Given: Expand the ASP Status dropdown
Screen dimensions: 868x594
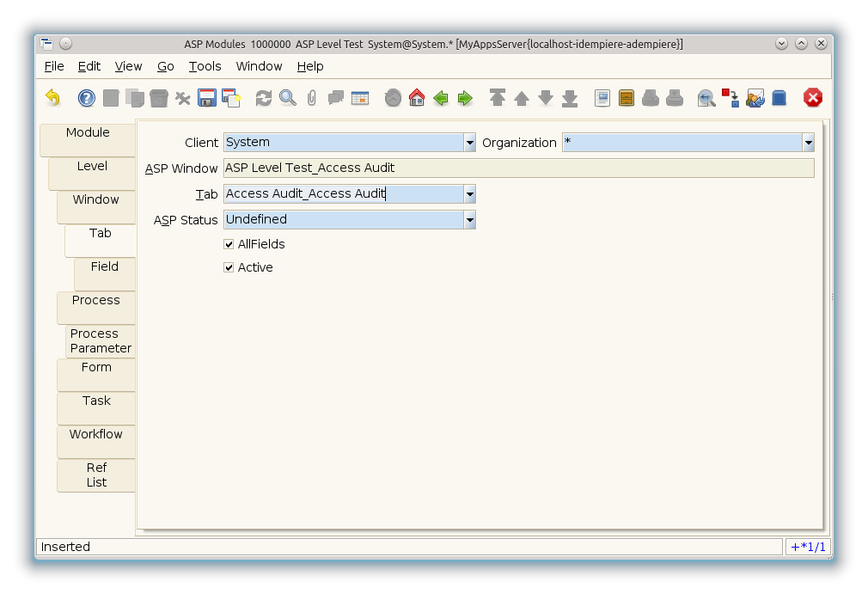Looking at the screenshot, I should (469, 220).
